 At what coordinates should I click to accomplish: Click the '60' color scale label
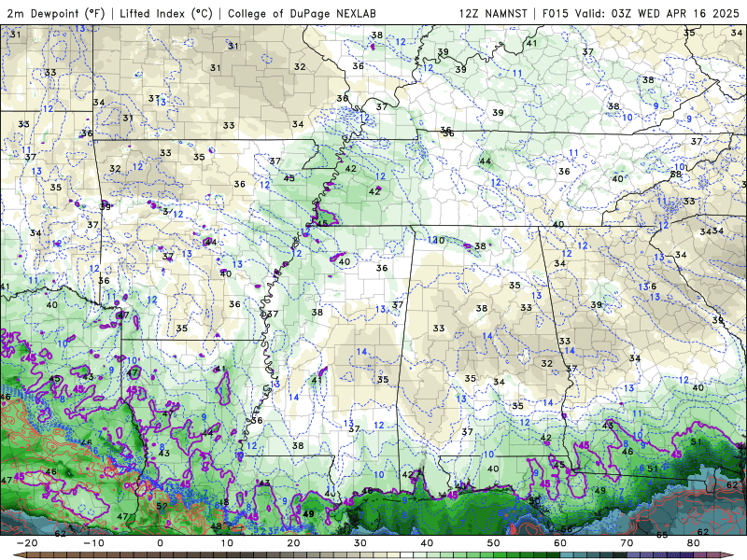[x=560, y=543]
